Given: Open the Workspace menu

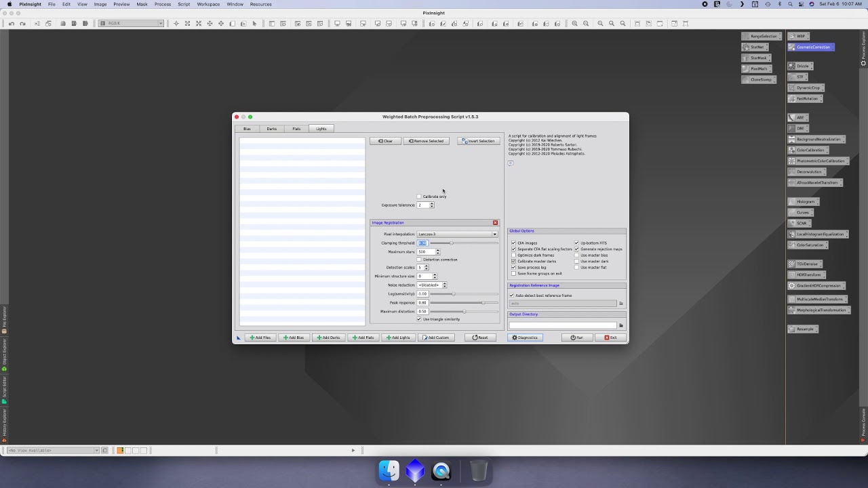Looking at the screenshot, I should pos(209,4).
